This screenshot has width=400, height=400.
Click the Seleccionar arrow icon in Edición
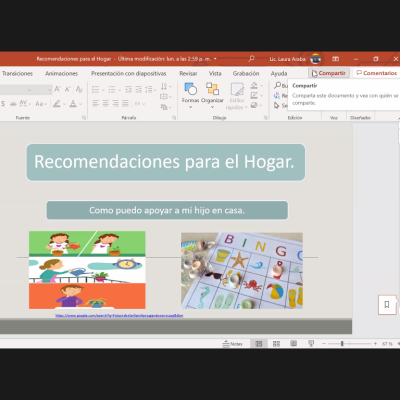pyautogui.click(x=277, y=105)
